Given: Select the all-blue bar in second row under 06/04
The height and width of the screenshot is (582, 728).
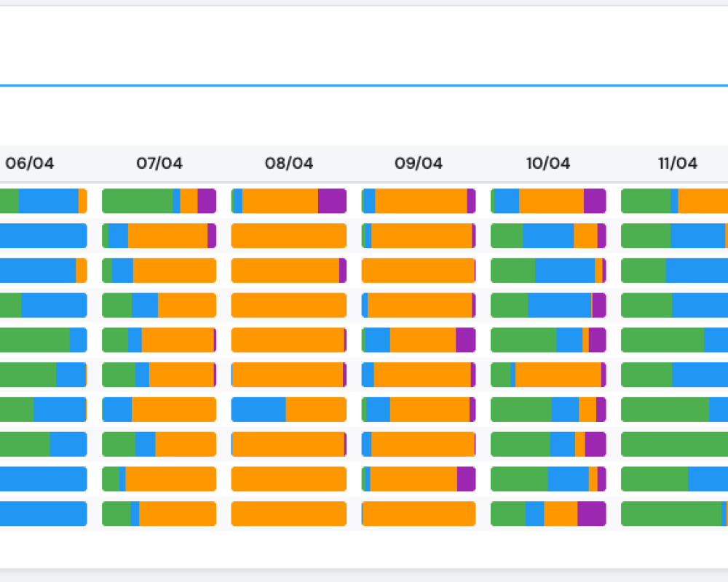Looking at the screenshot, I should click(x=43, y=236).
